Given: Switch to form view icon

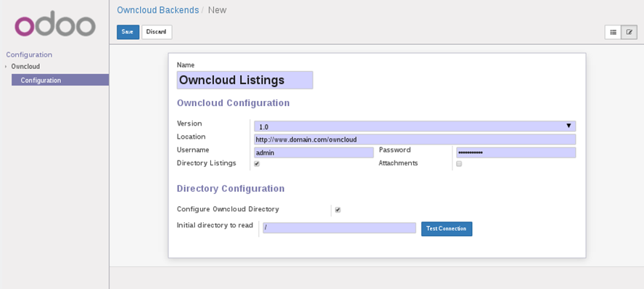Looking at the screenshot, I should pos(629,32).
